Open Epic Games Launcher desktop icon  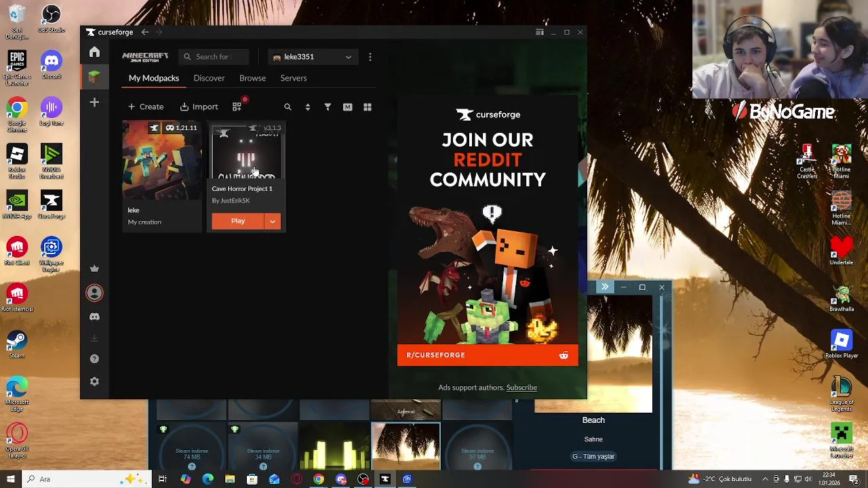click(x=17, y=67)
